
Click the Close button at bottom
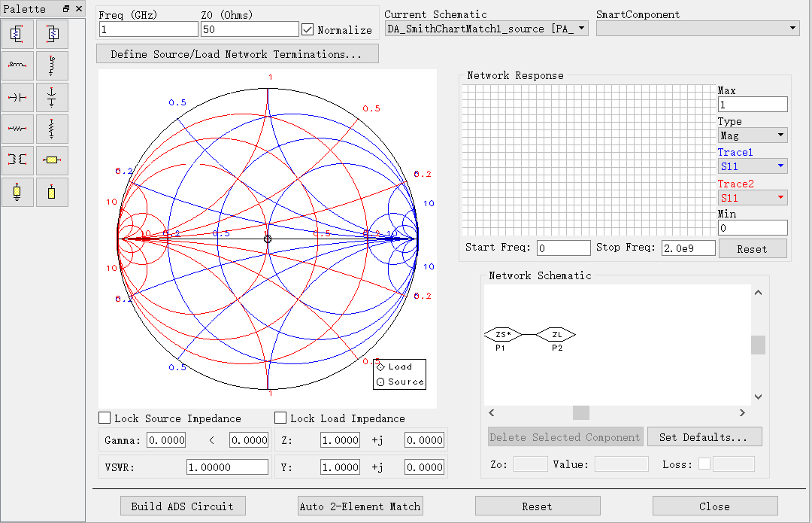pyautogui.click(x=715, y=506)
